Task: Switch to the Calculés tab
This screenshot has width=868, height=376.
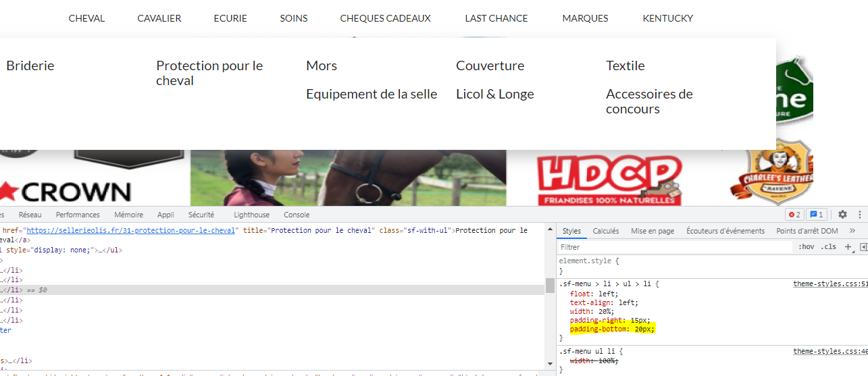Action: (606, 231)
